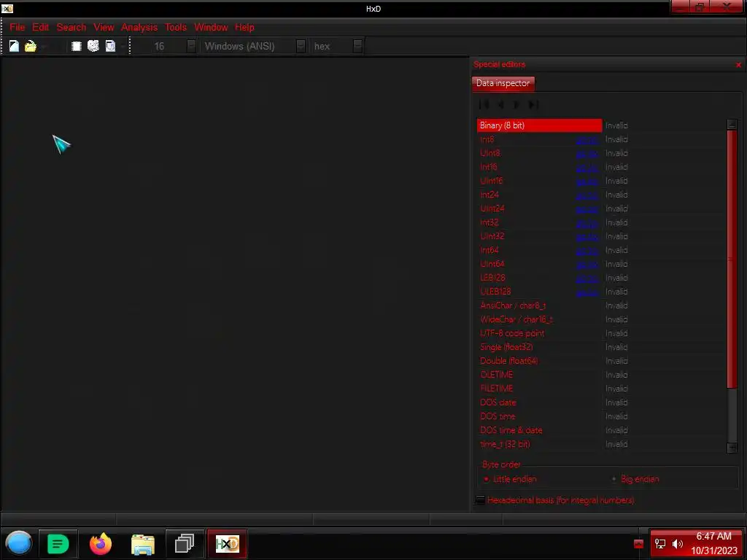
Task: Click the Data inspector vertical scrollbar thumb
Action: tap(732, 259)
